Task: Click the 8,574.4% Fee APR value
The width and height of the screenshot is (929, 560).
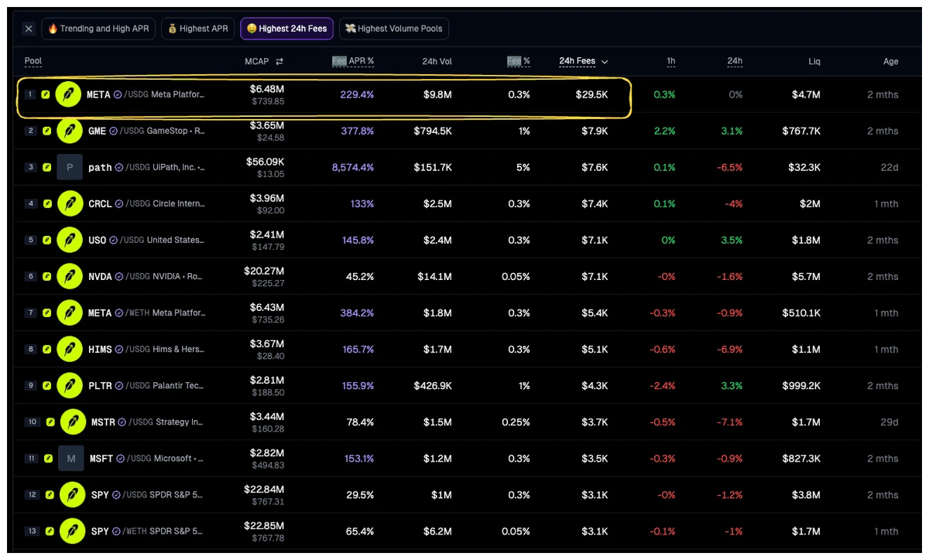Action: pyautogui.click(x=353, y=167)
